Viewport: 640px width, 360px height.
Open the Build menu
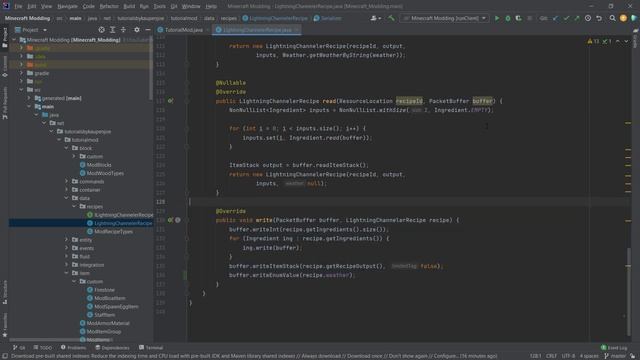coord(129,7)
